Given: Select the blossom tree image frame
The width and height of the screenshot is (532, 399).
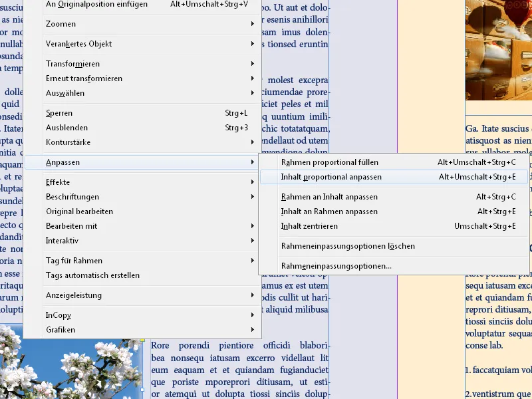Looking at the screenshot, I should tap(71, 368).
